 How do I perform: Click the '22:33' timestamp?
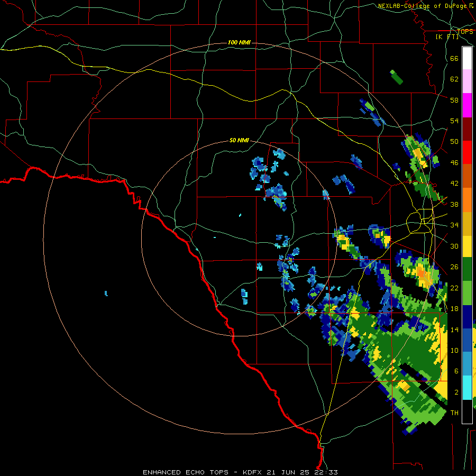tap(325, 472)
